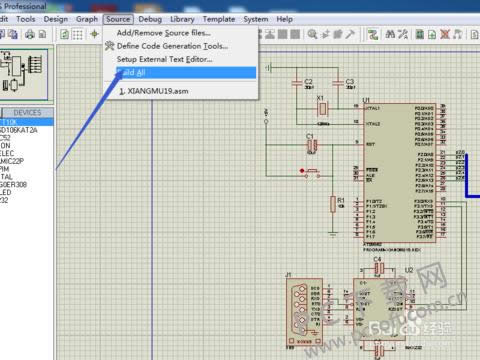Open the Design Explorer icon
Viewport: 480px width, 360px height.
(x=420, y=34)
